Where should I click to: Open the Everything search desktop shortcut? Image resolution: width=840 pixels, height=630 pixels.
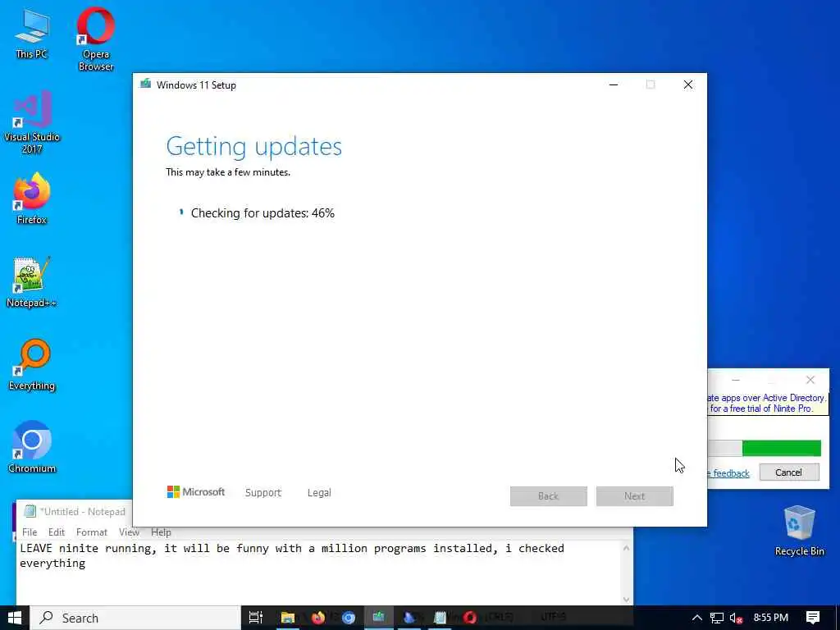(x=32, y=365)
